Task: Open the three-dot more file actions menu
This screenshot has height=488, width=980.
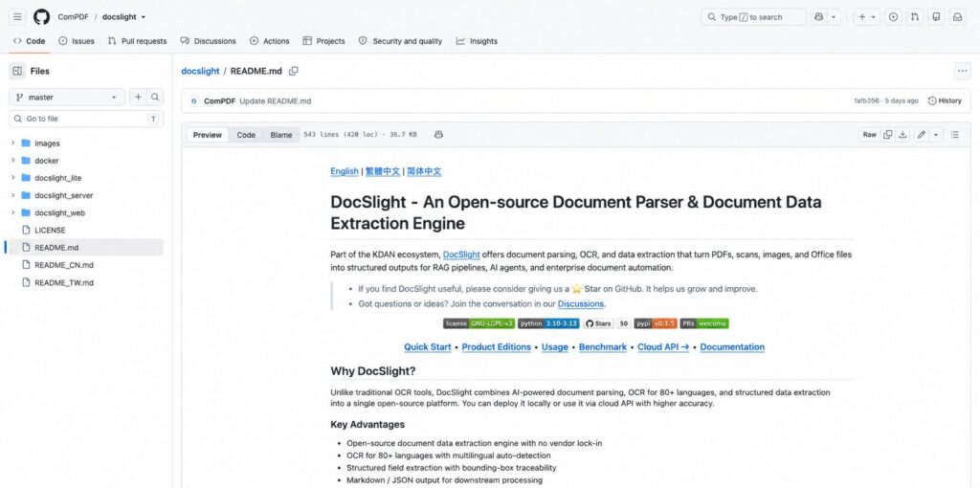Action: (x=963, y=71)
